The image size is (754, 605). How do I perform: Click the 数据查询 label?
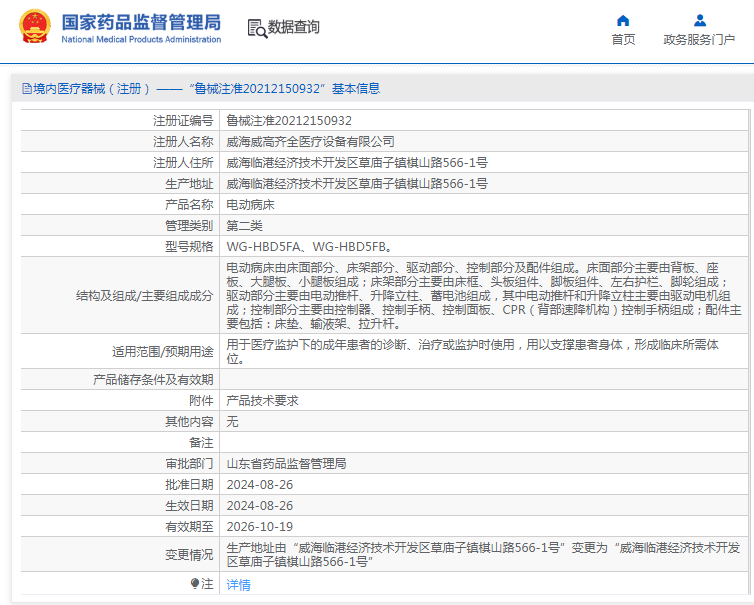pyautogui.click(x=293, y=27)
